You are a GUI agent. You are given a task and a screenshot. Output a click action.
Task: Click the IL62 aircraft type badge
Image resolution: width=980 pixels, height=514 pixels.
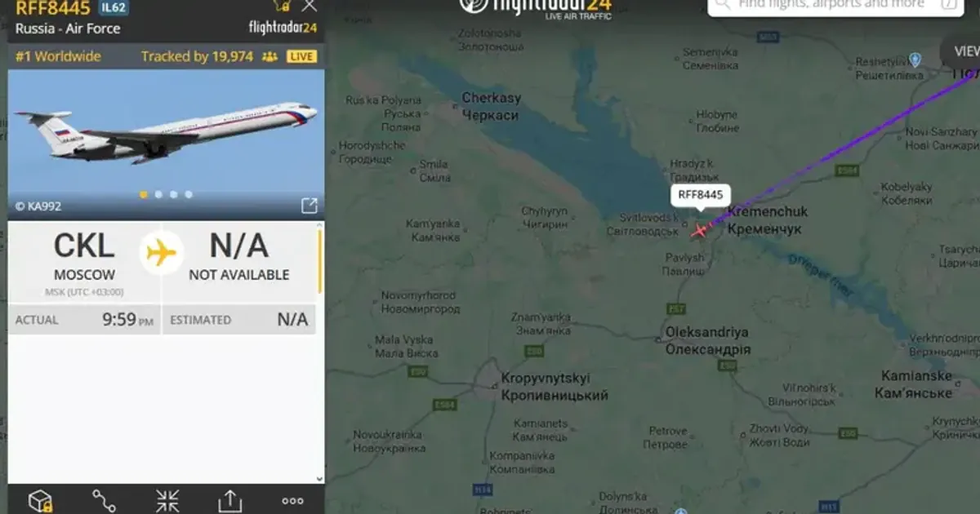click(x=113, y=8)
